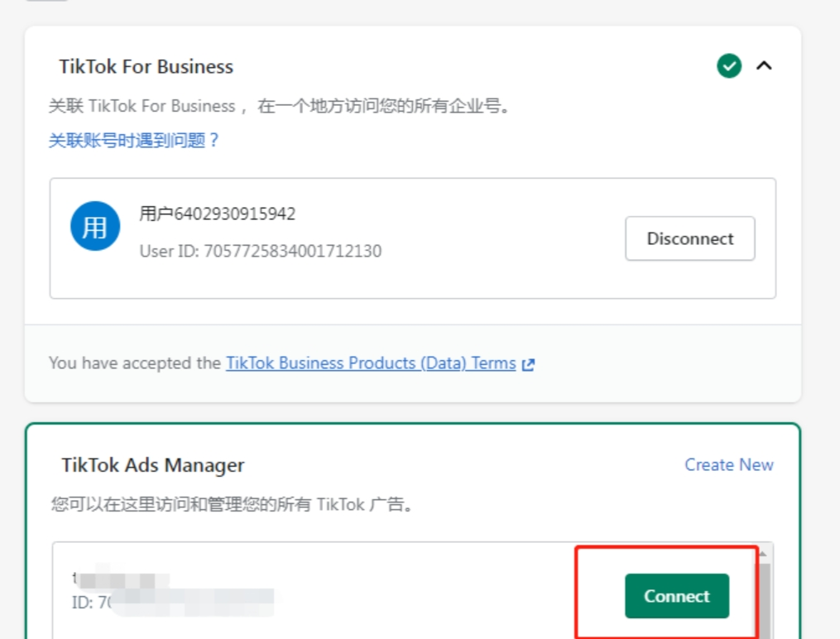Click the blue 用 user avatar
840x639 pixels.
[x=95, y=226]
